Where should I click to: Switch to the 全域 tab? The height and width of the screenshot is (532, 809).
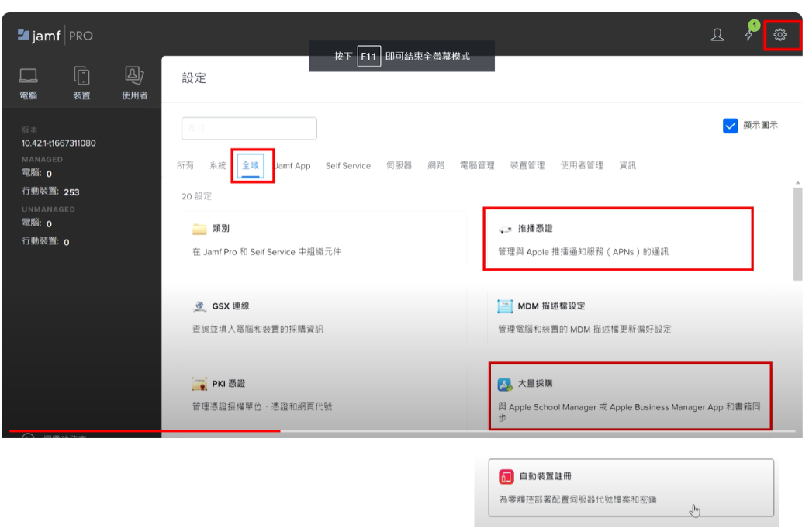251,165
